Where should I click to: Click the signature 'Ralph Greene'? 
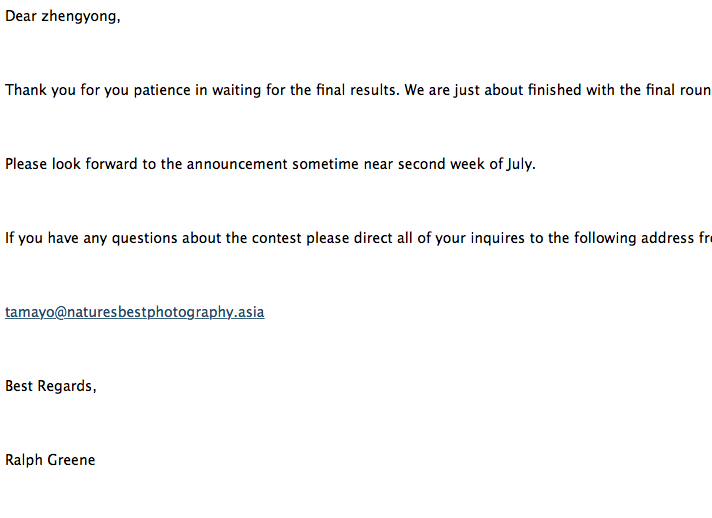(x=50, y=460)
